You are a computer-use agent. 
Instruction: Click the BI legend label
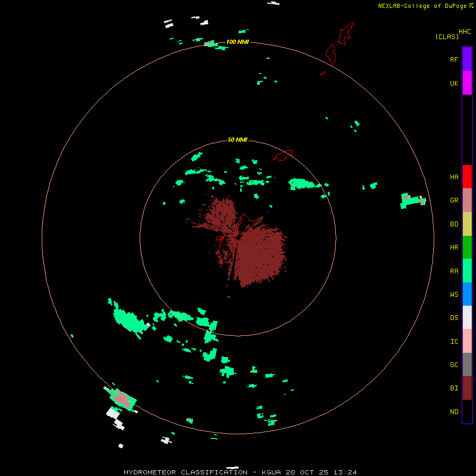[454, 388]
